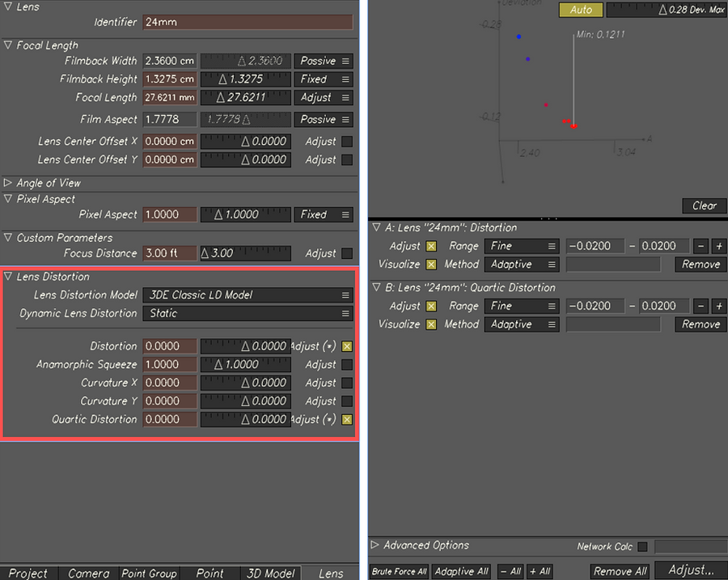Switch to the Camera tab
728x580 pixels.
coord(89,573)
